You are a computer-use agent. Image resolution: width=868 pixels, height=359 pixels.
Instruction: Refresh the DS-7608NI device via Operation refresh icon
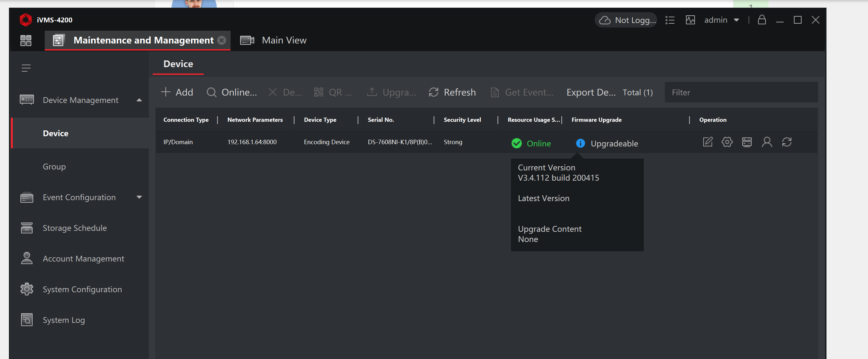[787, 142]
